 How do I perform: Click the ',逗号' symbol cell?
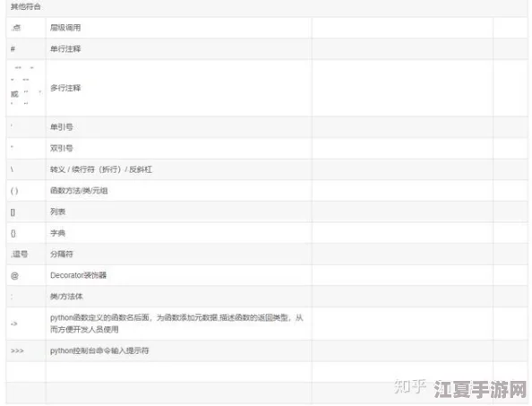pos(26,255)
